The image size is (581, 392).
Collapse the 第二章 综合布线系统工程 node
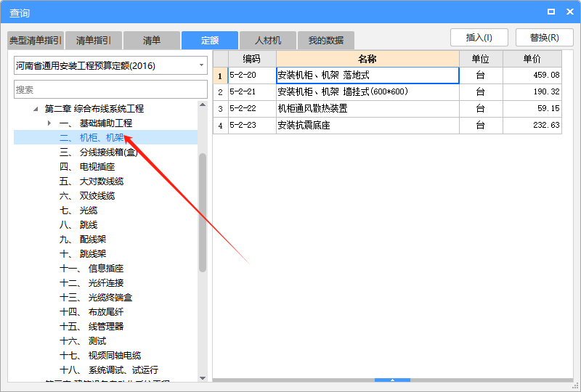pyautogui.click(x=36, y=109)
